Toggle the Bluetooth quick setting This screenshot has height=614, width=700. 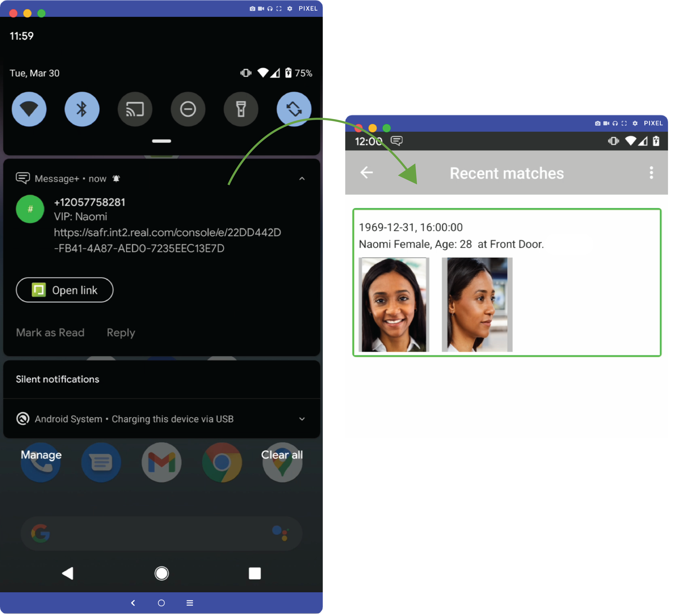pyautogui.click(x=82, y=109)
